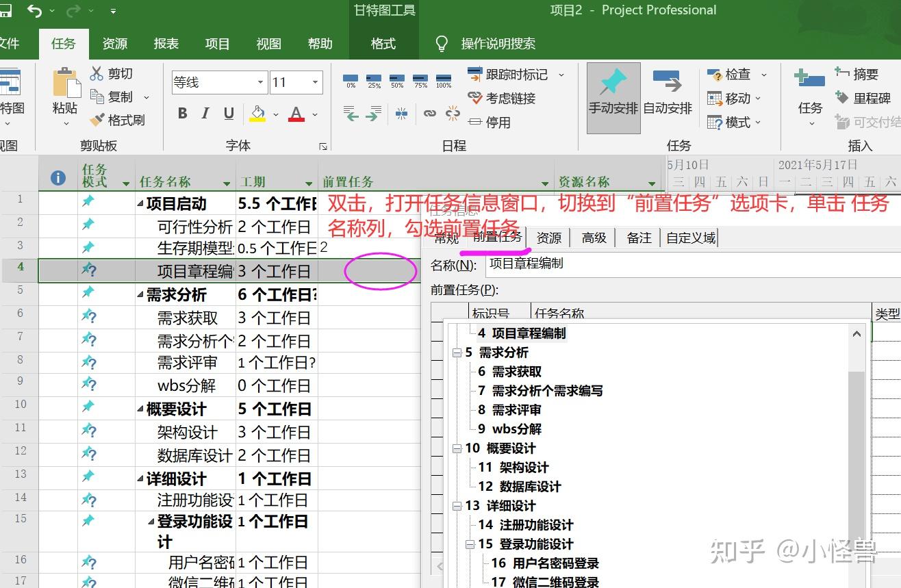
Task: Click 跟踪时标记 mark on track
Action: (x=507, y=74)
